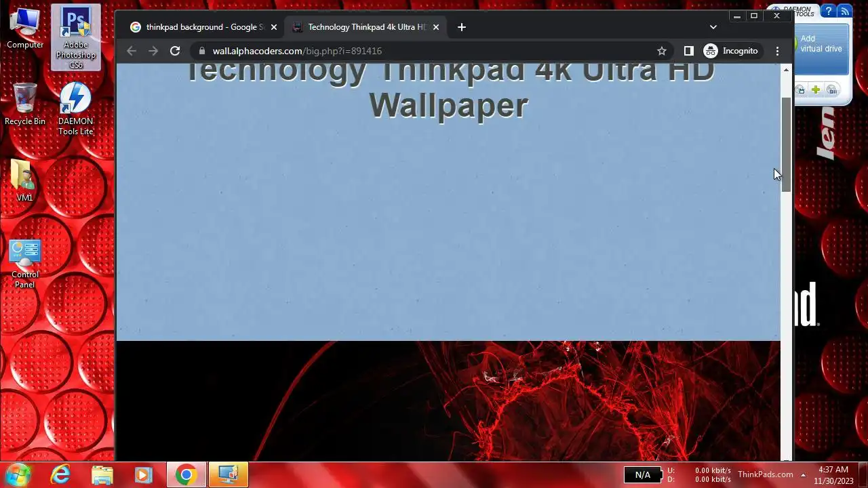
Task: Select the DAEMON Tools Lite desktop shortcut
Action: (76, 109)
